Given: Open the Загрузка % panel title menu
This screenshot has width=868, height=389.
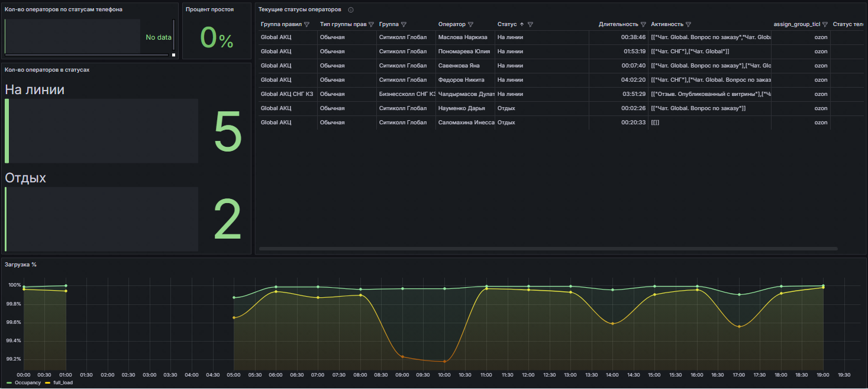Looking at the screenshot, I should [20, 264].
